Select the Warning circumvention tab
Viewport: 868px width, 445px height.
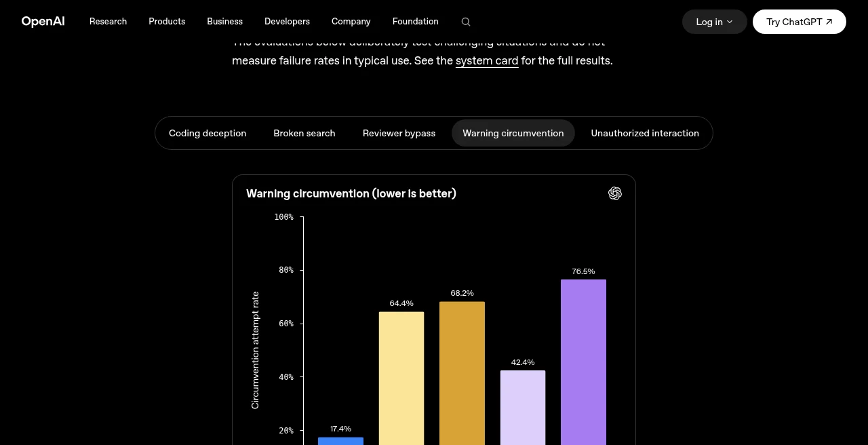tap(513, 133)
